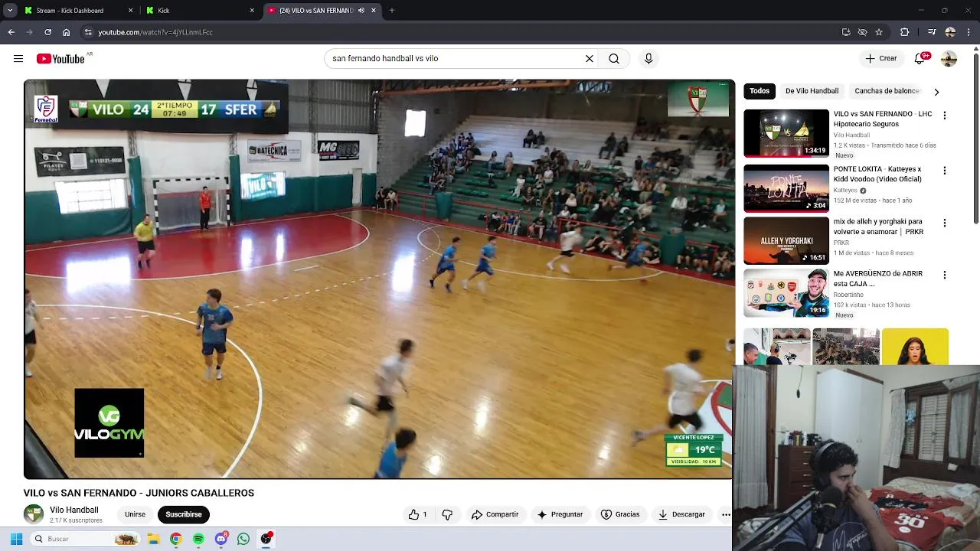980x551 pixels.
Task: Open the Vilo Handball channel name
Action: (73, 510)
